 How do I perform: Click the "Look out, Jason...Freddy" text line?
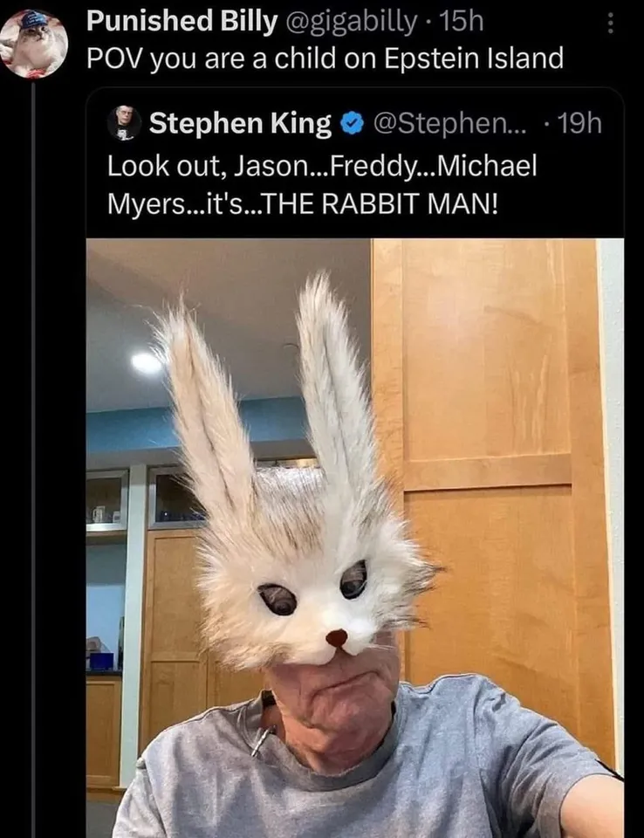click(x=321, y=165)
